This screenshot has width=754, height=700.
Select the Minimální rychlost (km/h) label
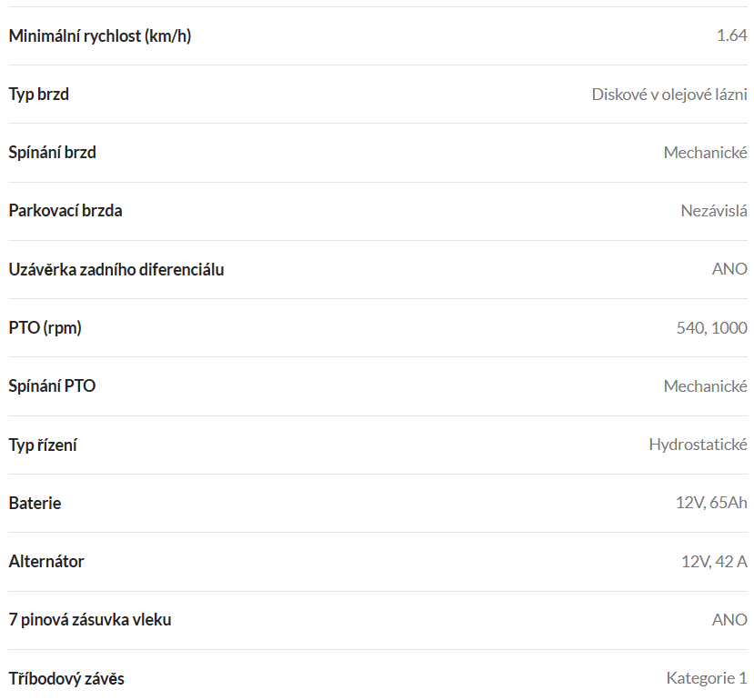(x=100, y=36)
